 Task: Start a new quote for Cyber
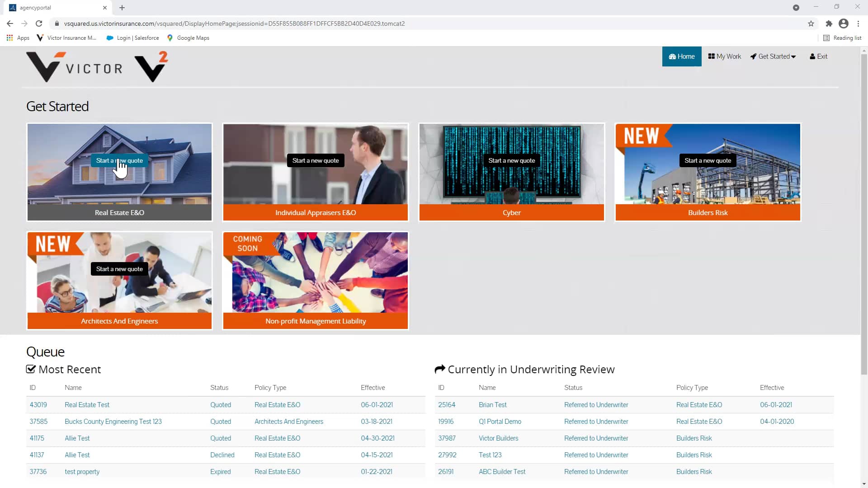point(511,160)
